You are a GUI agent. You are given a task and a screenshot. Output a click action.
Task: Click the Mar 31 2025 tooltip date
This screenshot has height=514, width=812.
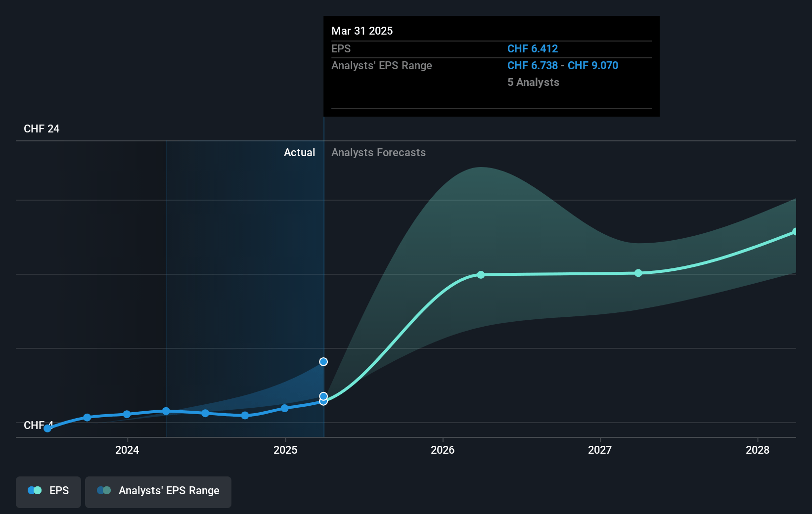pyautogui.click(x=362, y=31)
